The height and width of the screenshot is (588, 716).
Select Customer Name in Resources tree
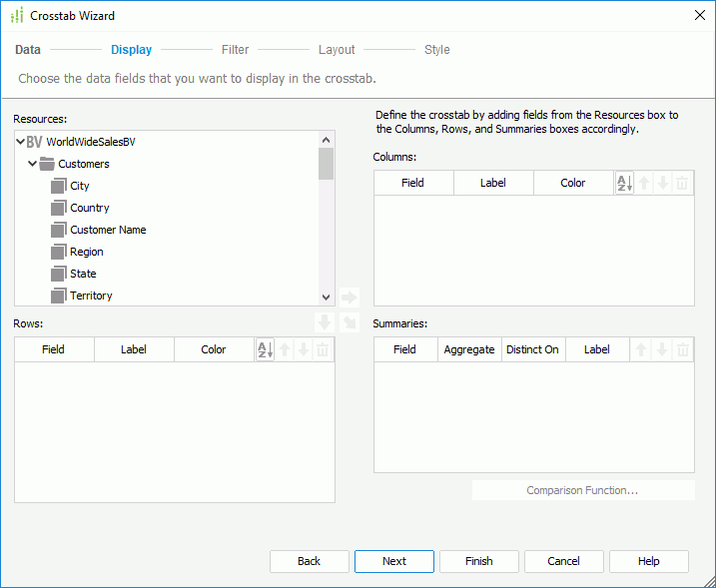[x=108, y=230]
